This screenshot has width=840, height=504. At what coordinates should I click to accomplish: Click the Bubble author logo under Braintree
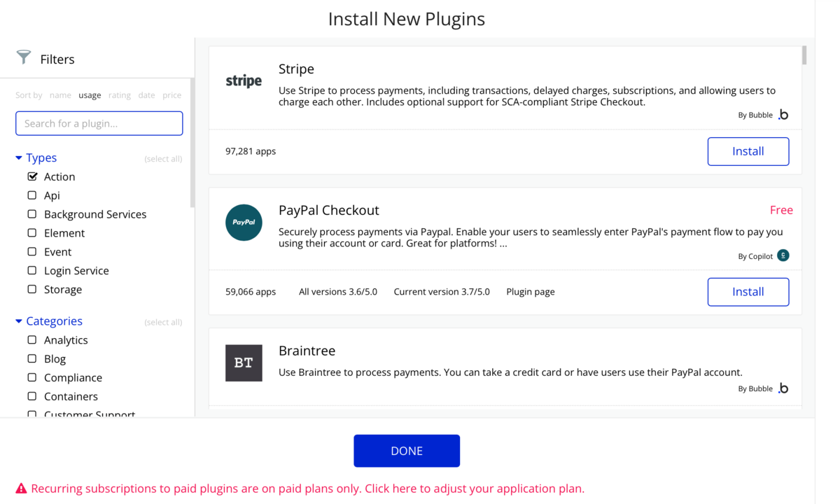point(783,388)
